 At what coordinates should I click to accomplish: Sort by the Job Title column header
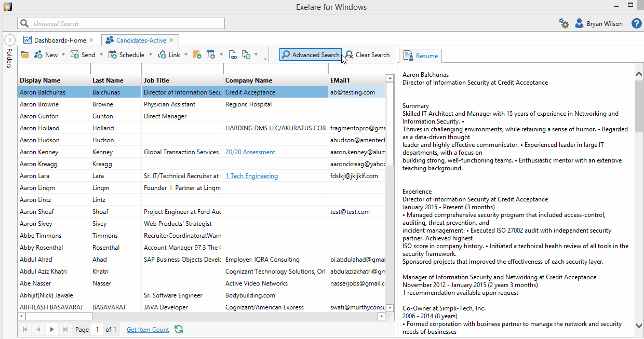pyautogui.click(x=182, y=80)
